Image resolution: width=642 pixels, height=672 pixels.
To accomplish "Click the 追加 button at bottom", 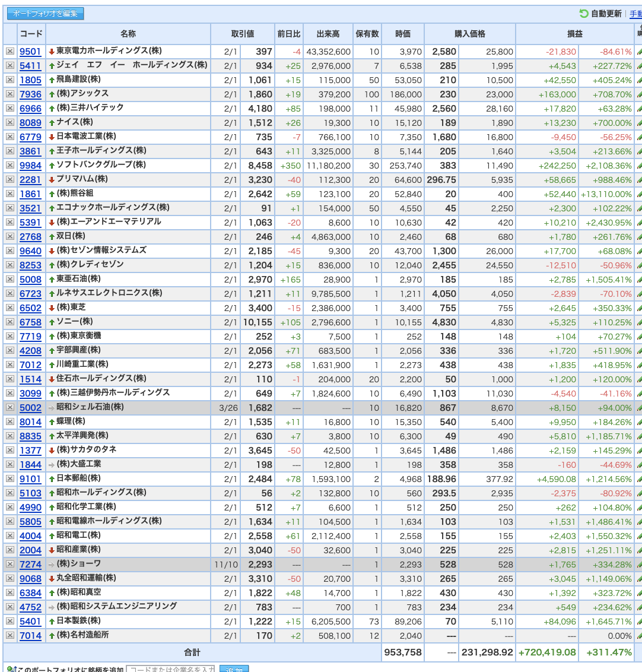I will pyautogui.click(x=234, y=668).
